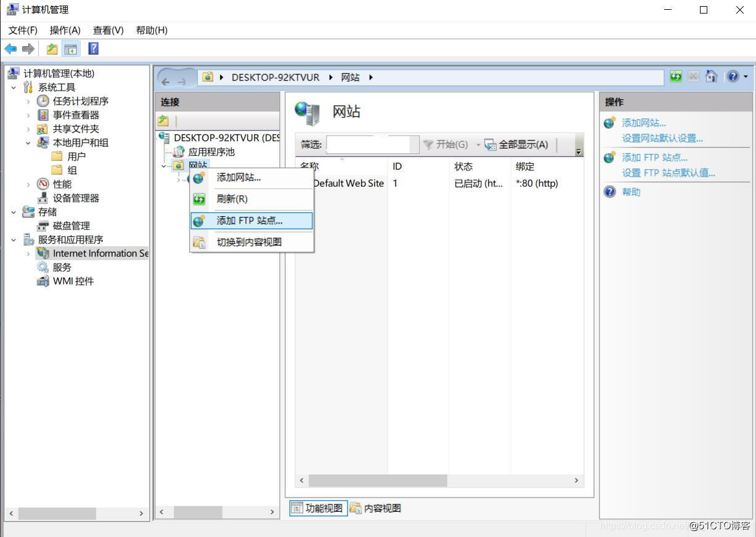Viewport: 756px width, 537px height.
Task: Expand the 性能 node
Action: click(28, 184)
